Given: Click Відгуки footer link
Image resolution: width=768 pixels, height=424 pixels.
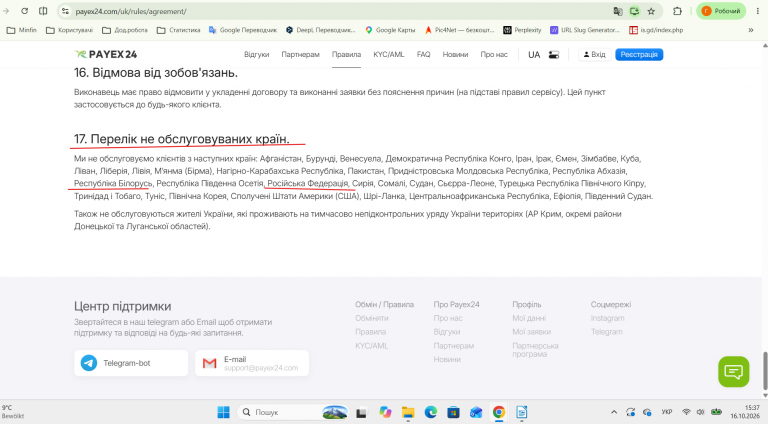Looking at the screenshot, I should (x=447, y=332).
